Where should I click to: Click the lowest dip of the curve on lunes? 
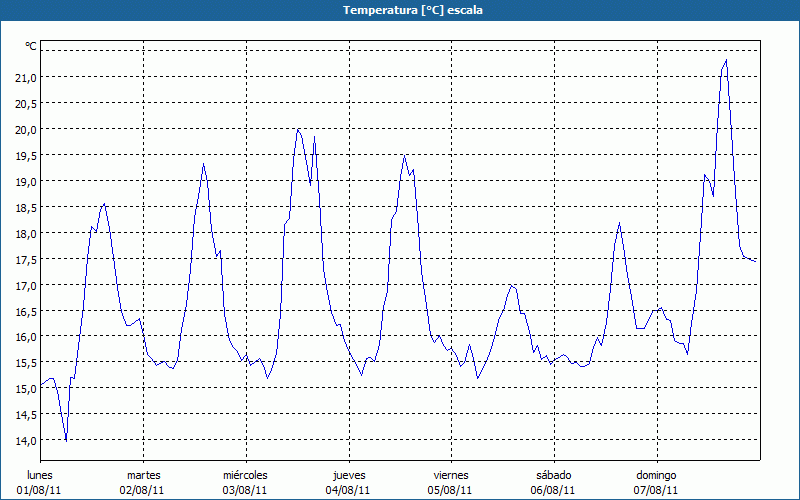66,440
